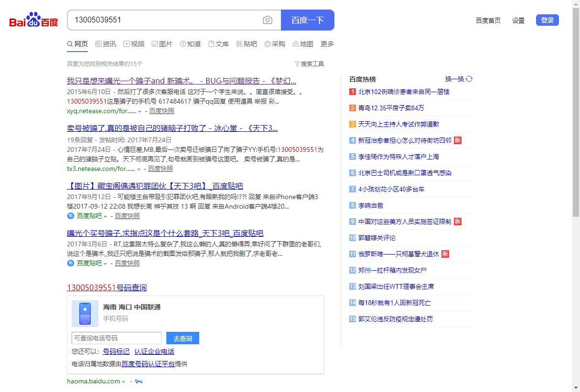
Task: Open hot topic 郭碧婷关评论
Action: [377, 238]
